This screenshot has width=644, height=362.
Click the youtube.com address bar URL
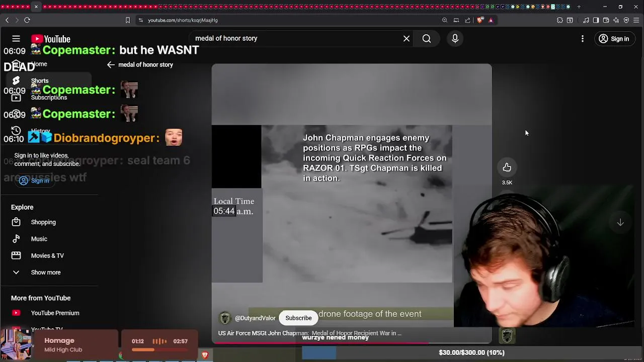(183, 20)
